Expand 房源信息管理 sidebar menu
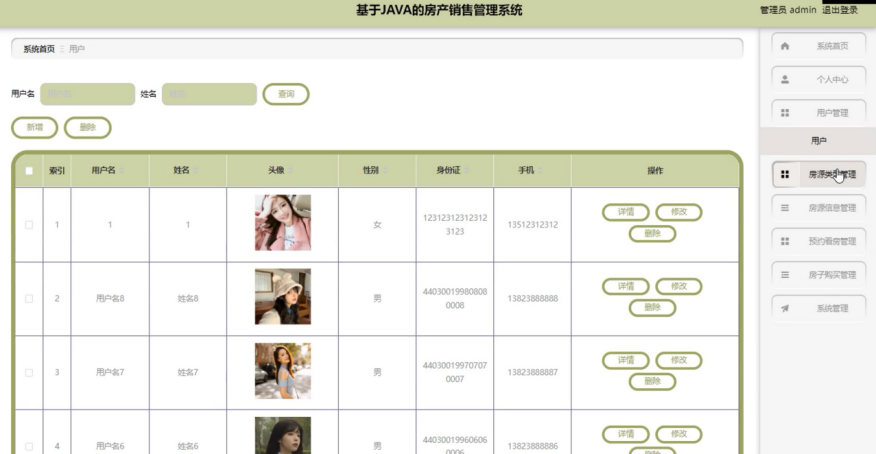 (818, 208)
